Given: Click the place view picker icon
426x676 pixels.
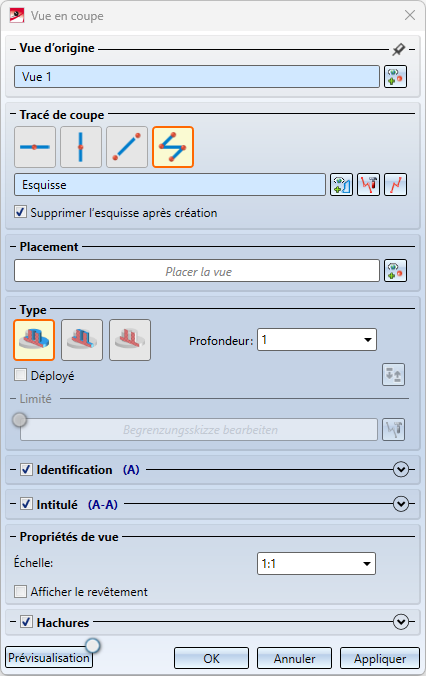Looking at the screenshot, I should [x=395, y=271].
